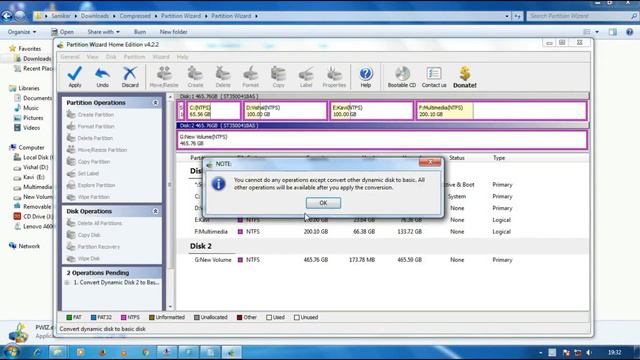
Task: Click the FAT32 legend color swatch
Action: [93, 318]
